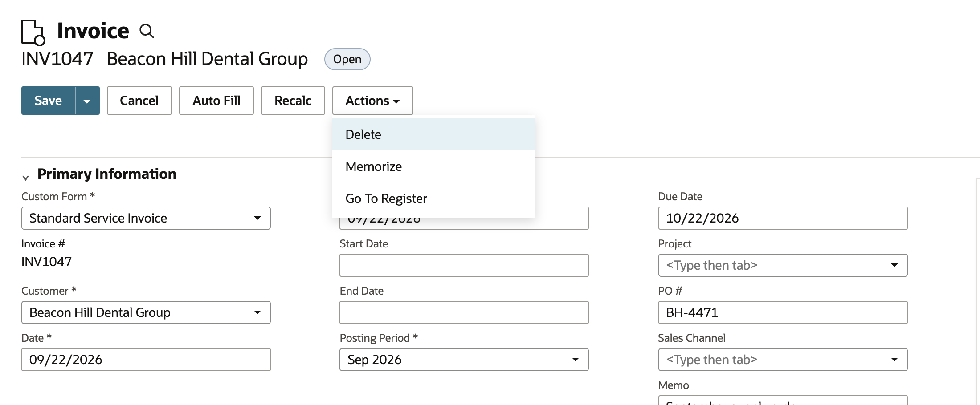
Task: Click the Due Date field
Action: pos(783,218)
